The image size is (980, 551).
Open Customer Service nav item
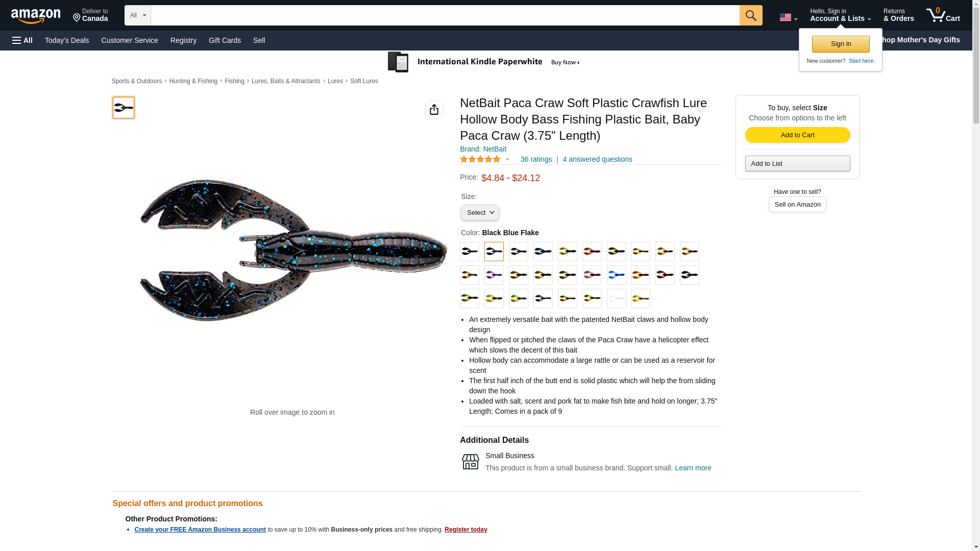tap(130, 40)
